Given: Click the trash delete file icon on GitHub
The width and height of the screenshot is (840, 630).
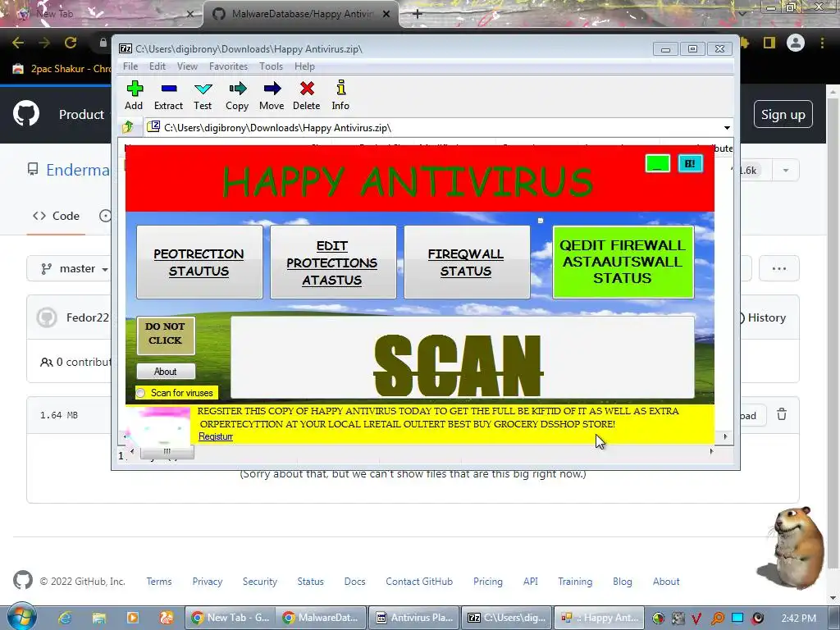Looking at the screenshot, I should pos(782,414).
